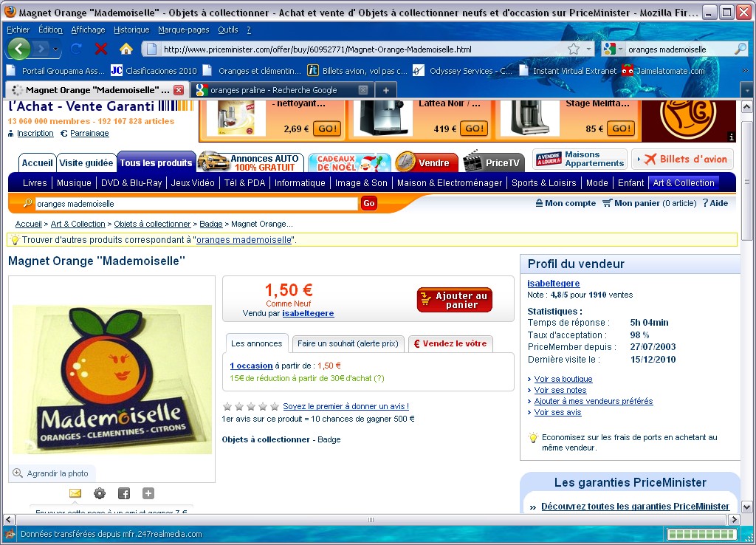Open the back/forward history dropdown arrow

pos(55,49)
